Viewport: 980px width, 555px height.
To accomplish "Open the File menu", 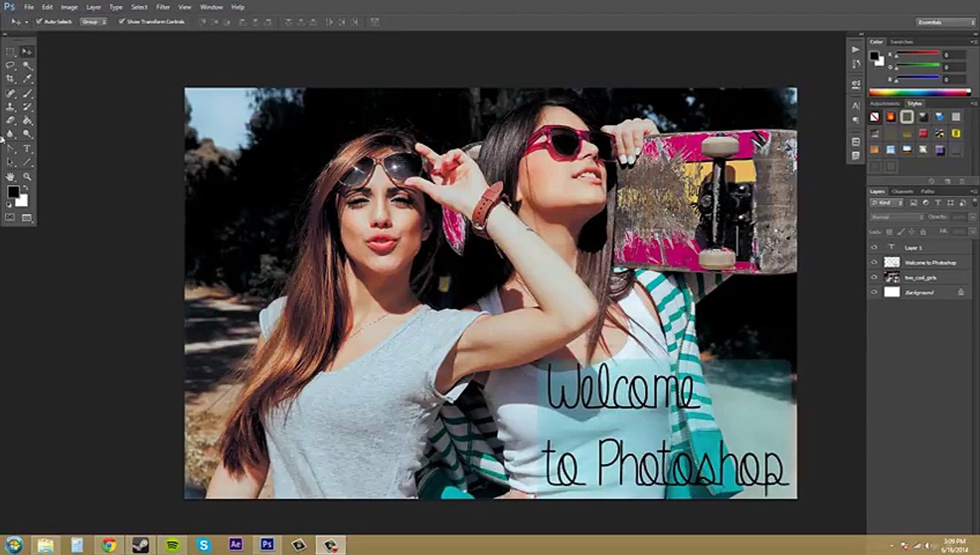I will (29, 7).
